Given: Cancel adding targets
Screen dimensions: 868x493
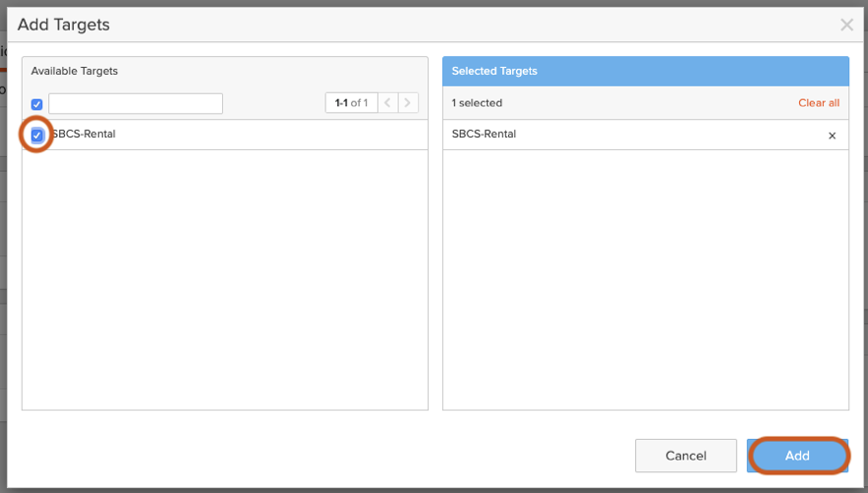Looking at the screenshot, I should (685, 456).
